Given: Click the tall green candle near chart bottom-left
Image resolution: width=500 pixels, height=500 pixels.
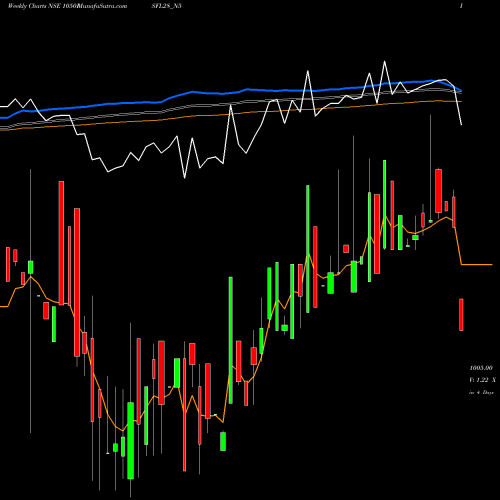Looking at the screenshot, I should [x=131, y=440].
